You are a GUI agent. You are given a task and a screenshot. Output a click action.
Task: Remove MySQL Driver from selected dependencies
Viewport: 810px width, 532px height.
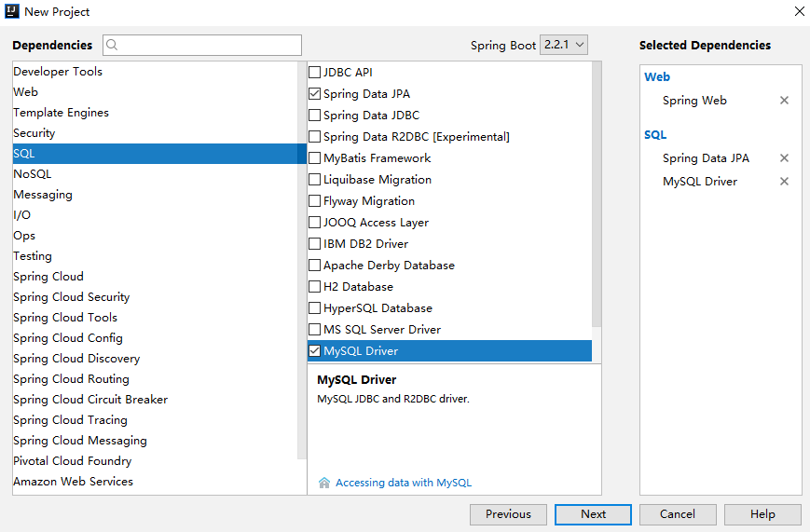784,182
